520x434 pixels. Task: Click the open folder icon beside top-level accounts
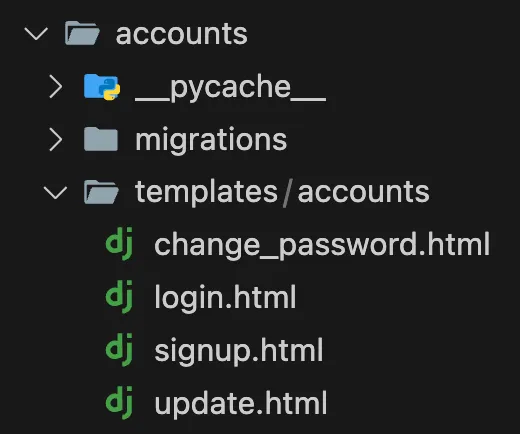coord(82,33)
